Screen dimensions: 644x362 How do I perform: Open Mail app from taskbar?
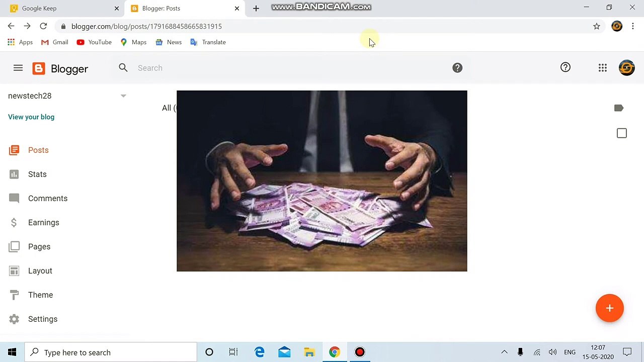pyautogui.click(x=284, y=352)
